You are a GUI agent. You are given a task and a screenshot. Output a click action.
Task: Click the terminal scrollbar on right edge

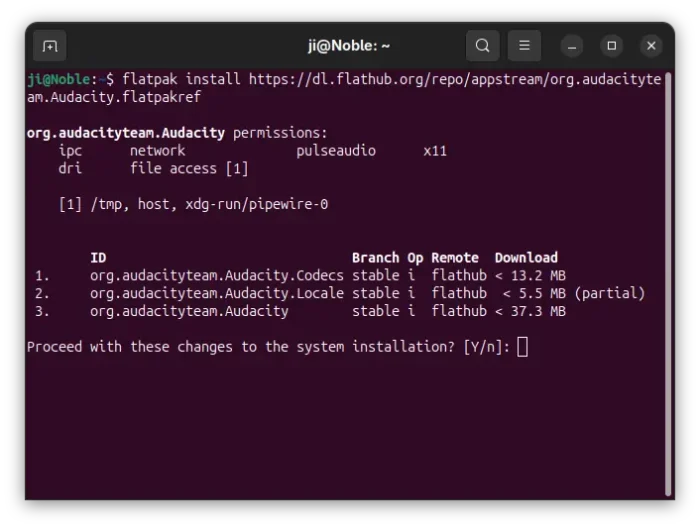(x=667, y=280)
